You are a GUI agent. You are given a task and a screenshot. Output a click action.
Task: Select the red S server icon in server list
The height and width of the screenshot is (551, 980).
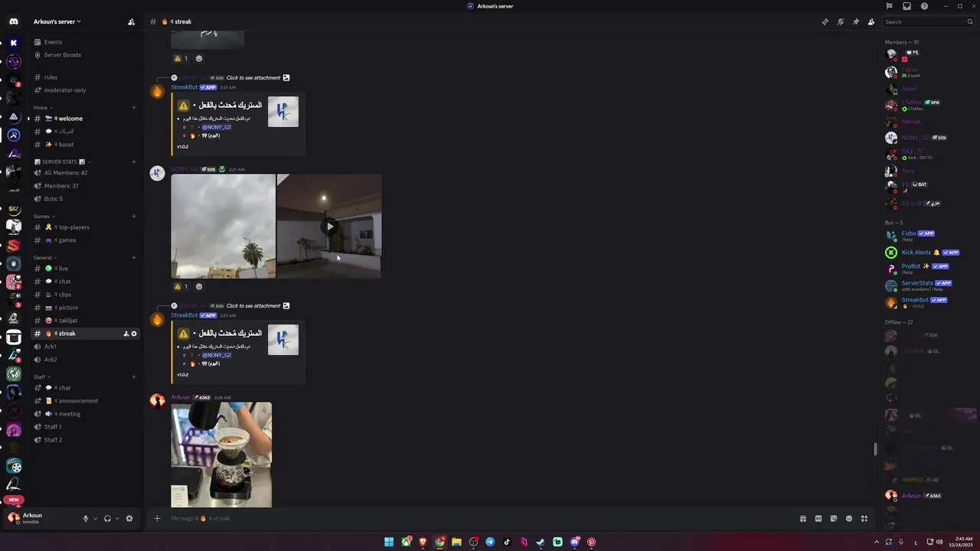pyautogui.click(x=14, y=246)
